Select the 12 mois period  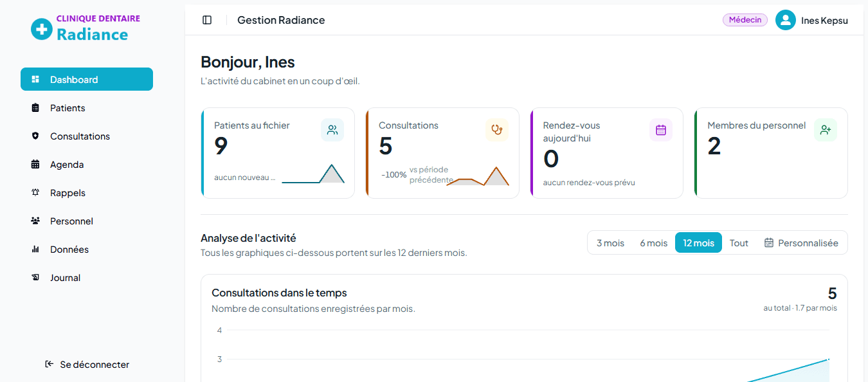(x=698, y=242)
